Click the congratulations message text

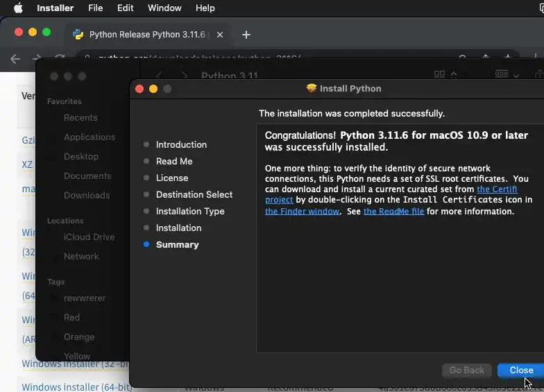(397, 142)
